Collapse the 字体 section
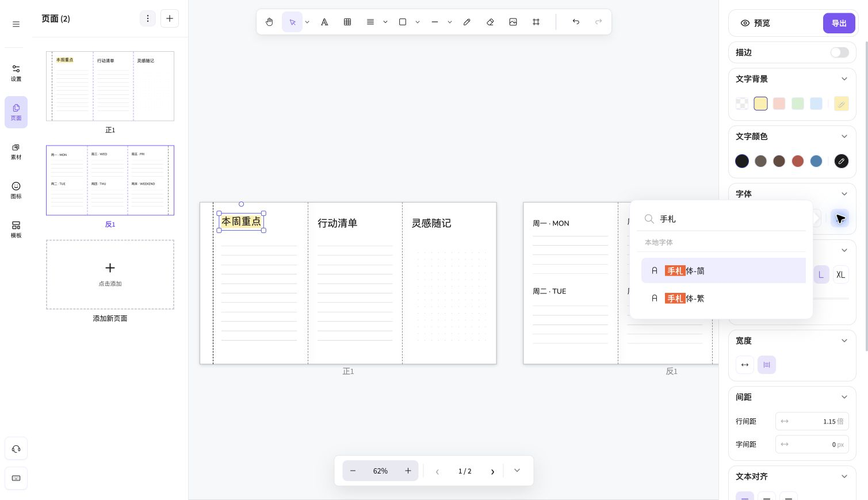Viewport: 868px width, 500px height. (x=844, y=194)
